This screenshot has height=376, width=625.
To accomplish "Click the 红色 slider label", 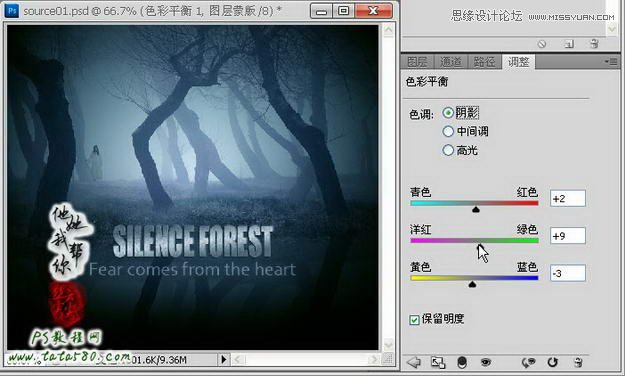I will click(x=527, y=192).
